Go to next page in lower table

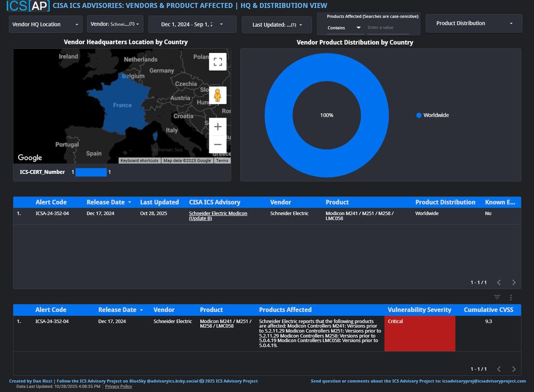514,369
